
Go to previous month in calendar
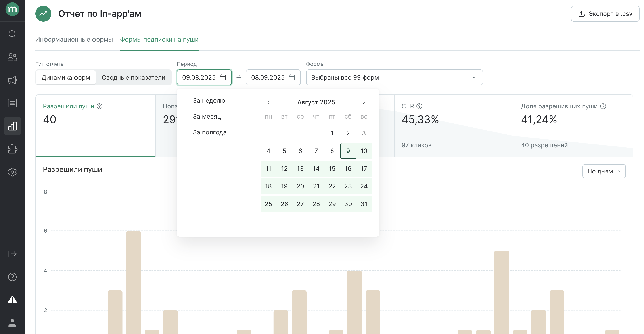click(268, 102)
